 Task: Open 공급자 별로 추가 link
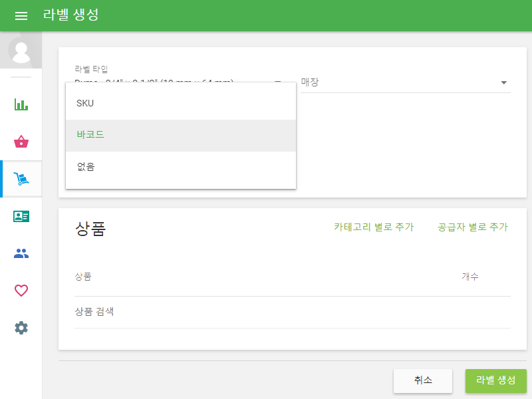tap(472, 226)
